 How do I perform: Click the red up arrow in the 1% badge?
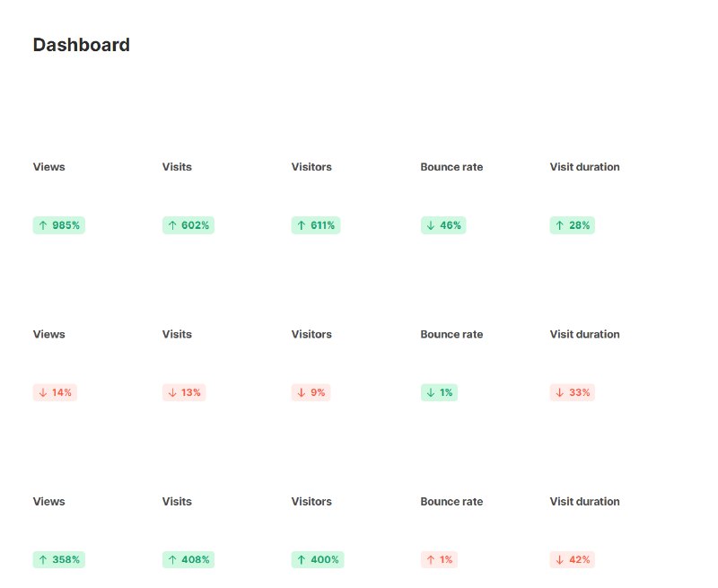pyautogui.click(x=431, y=559)
